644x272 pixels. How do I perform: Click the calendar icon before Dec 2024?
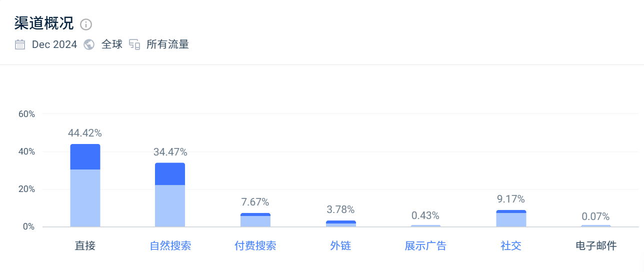20,44
